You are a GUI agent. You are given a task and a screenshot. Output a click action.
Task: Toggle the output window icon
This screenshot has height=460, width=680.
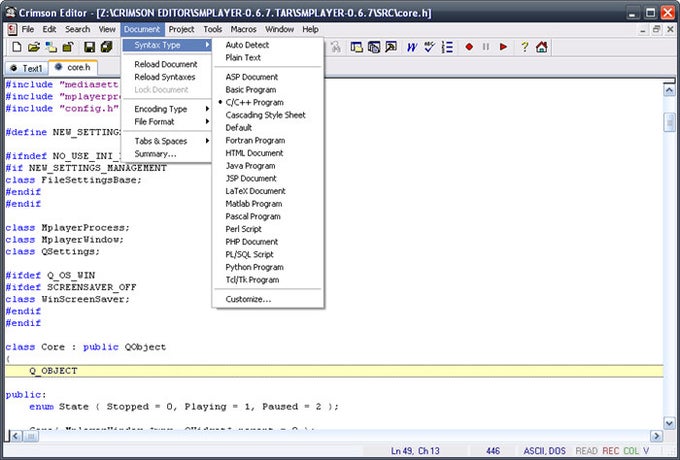coord(374,47)
